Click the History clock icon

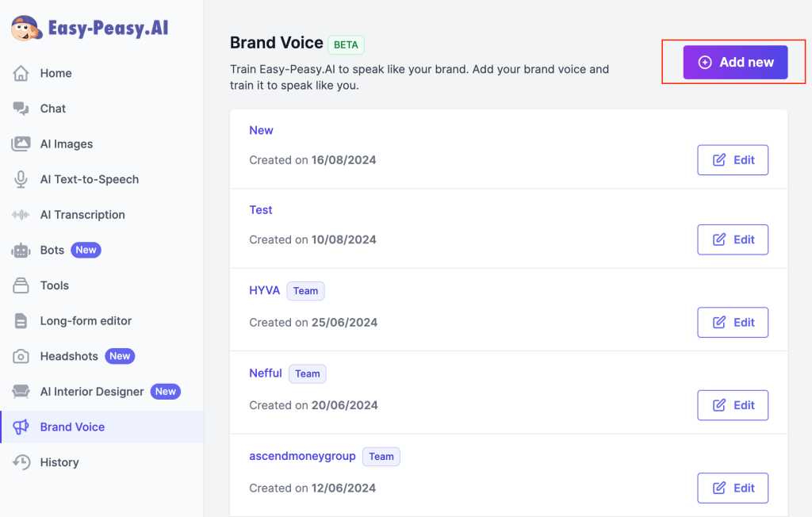pyautogui.click(x=21, y=462)
